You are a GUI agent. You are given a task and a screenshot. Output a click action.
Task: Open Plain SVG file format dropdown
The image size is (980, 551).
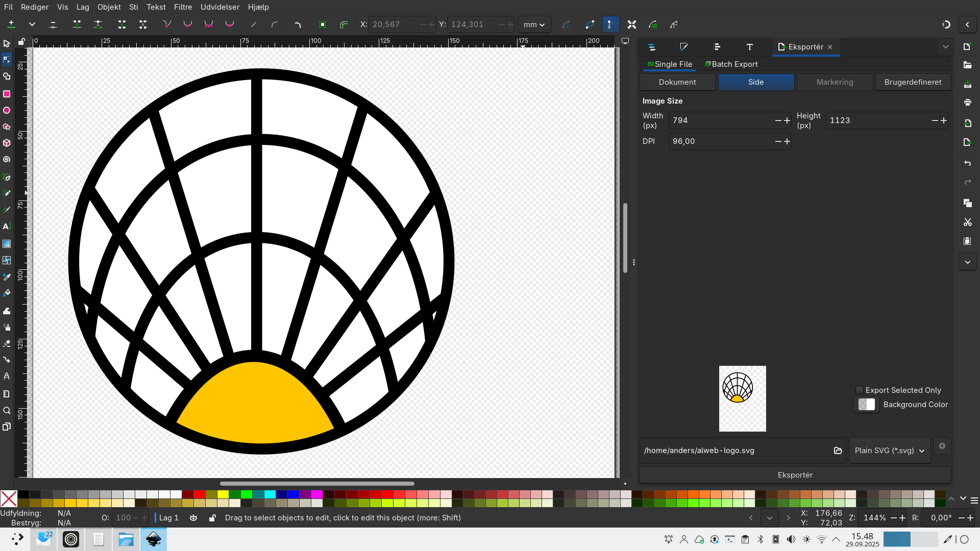(889, 450)
